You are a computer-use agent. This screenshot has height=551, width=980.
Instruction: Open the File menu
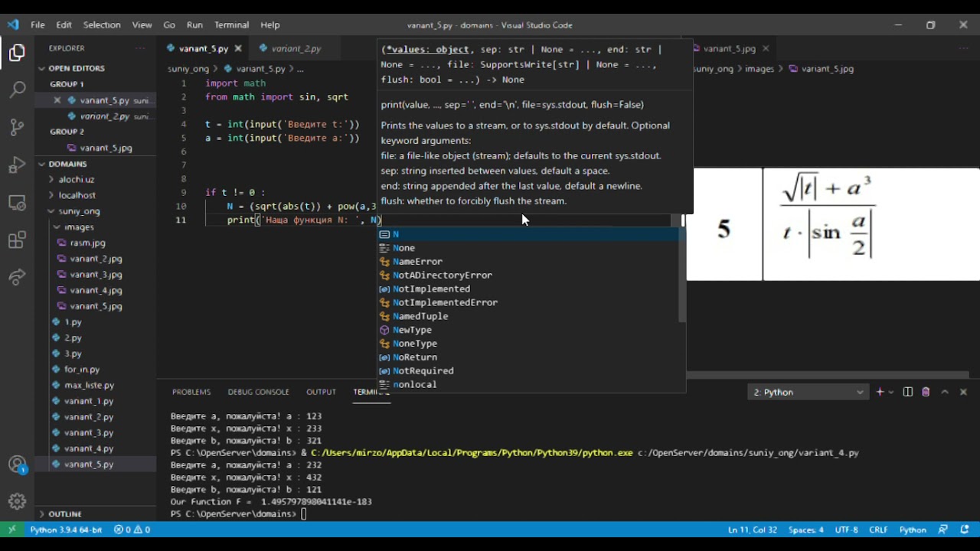(38, 24)
